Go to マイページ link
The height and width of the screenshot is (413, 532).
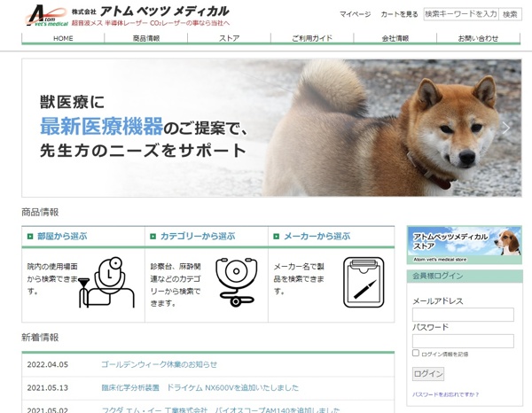pyautogui.click(x=356, y=14)
